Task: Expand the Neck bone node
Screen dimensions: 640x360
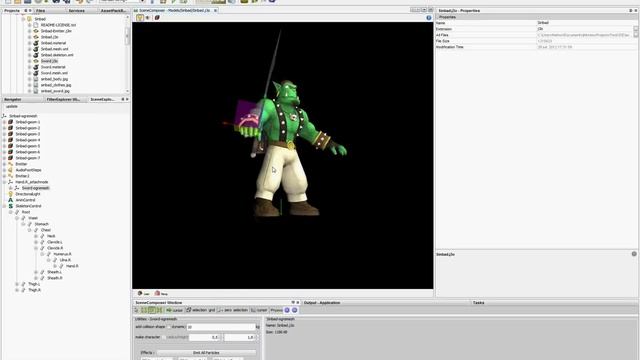Action: pyautogui.click(x=36, y=236)
